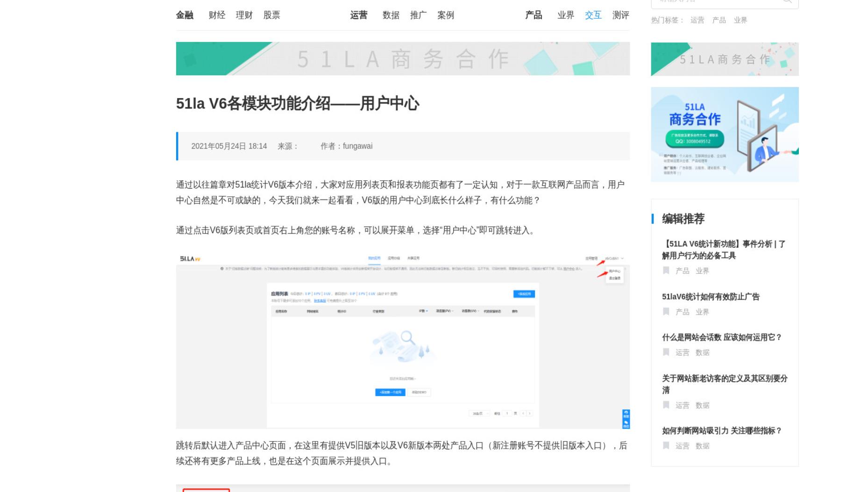868x492 pixels.
Task: Open the 测评 subcategory link
Action: 621,15
